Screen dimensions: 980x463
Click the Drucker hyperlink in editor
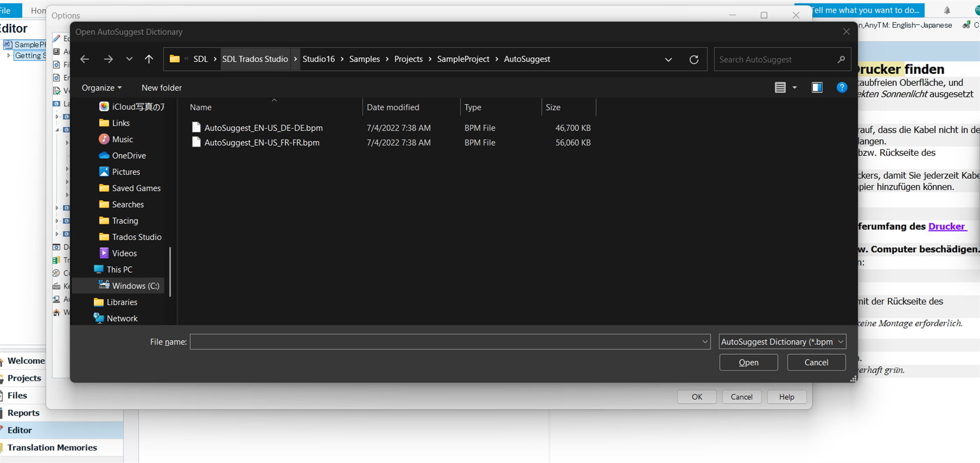coord(947,227)
